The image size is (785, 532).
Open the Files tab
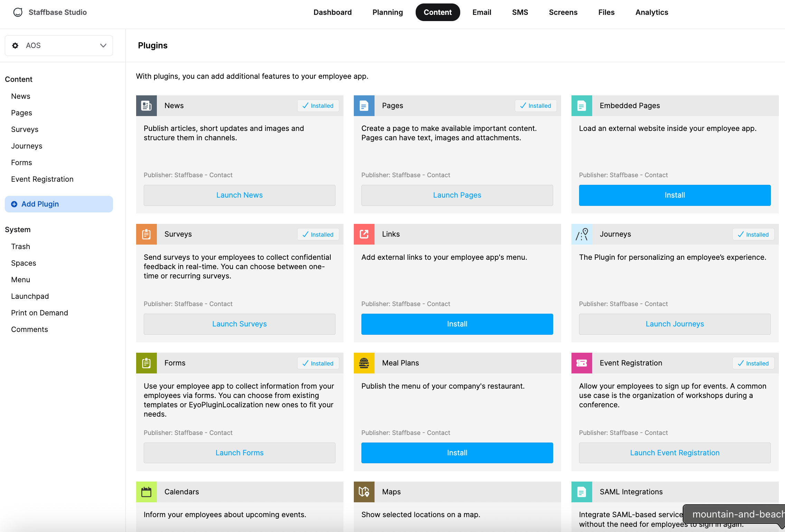606,12
